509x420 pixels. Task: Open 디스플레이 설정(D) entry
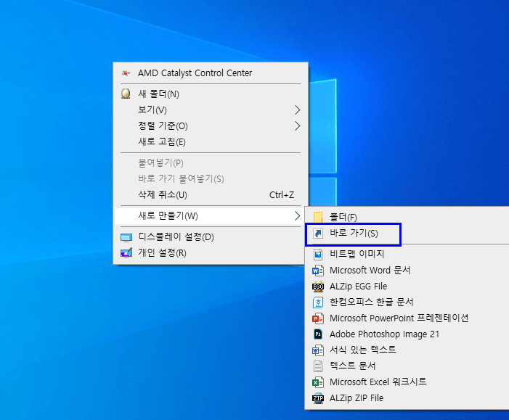pyautogui.click(x=211, y=236)
